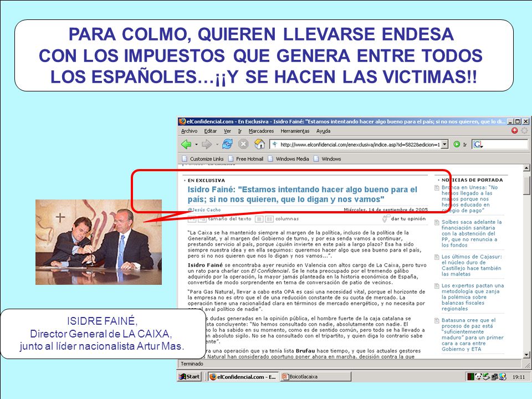
Task: Open 'Los últimos de Cajasur' news link
Action: coord(472,265)
